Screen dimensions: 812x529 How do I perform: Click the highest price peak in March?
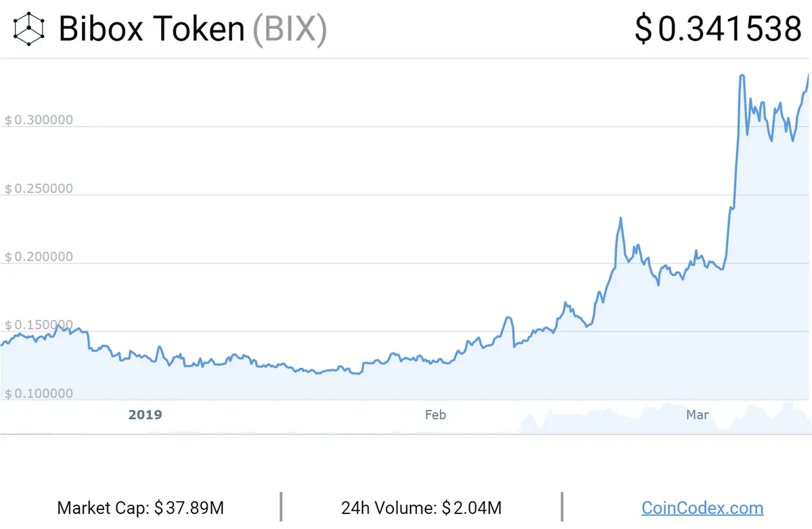pos(742,75)
